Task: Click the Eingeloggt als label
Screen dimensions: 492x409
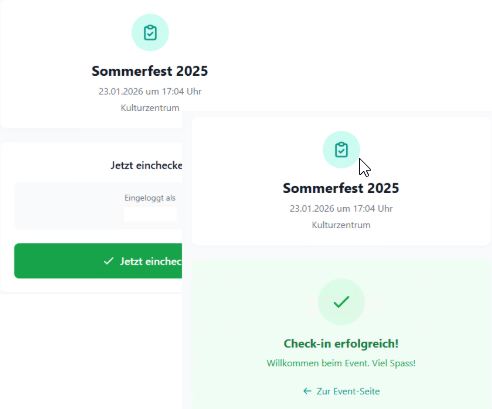Action: point(150,198)
